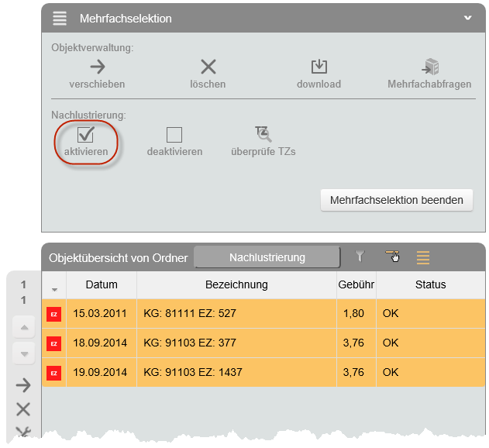Click the filter funnel icon
This screenshot has width=489, height=448.
[360, 257]
